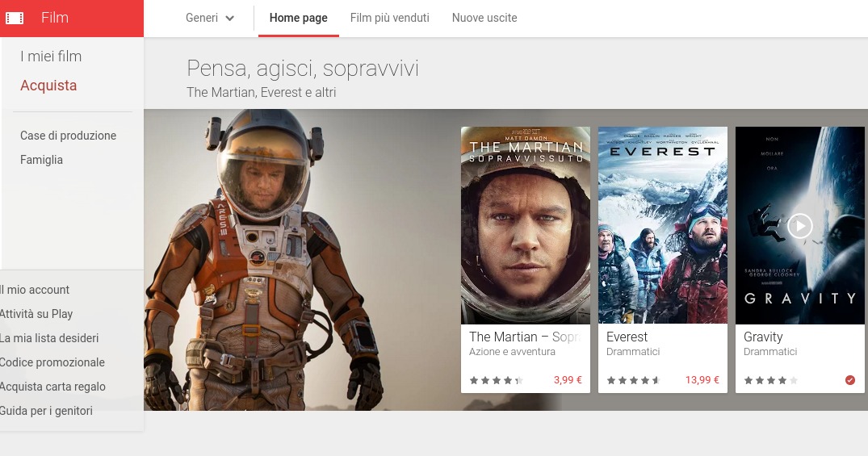Open the Famiglia category

[x=41, y=160]
